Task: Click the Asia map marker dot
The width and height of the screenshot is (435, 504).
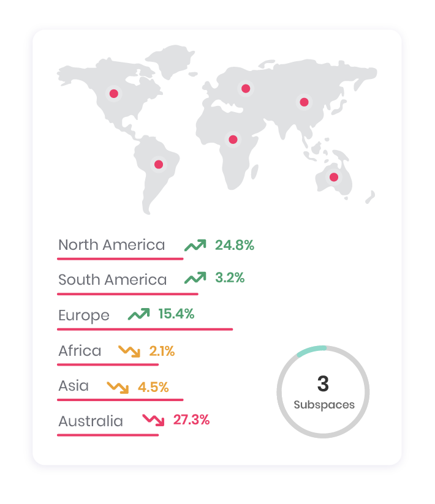Action: [x=304, y=102]
